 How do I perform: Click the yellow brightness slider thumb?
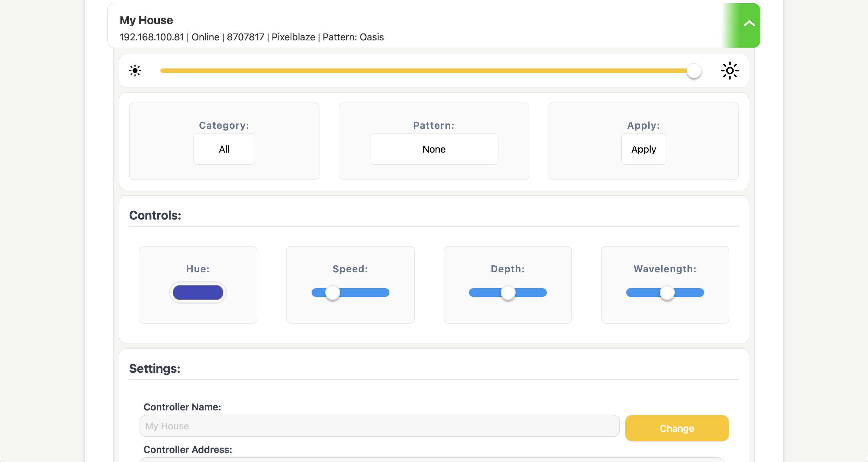694,71
